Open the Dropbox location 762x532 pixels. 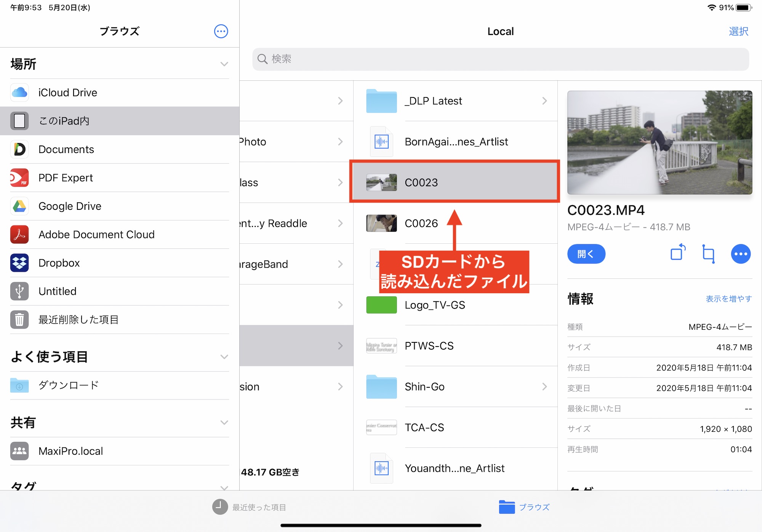pos(59,263)
